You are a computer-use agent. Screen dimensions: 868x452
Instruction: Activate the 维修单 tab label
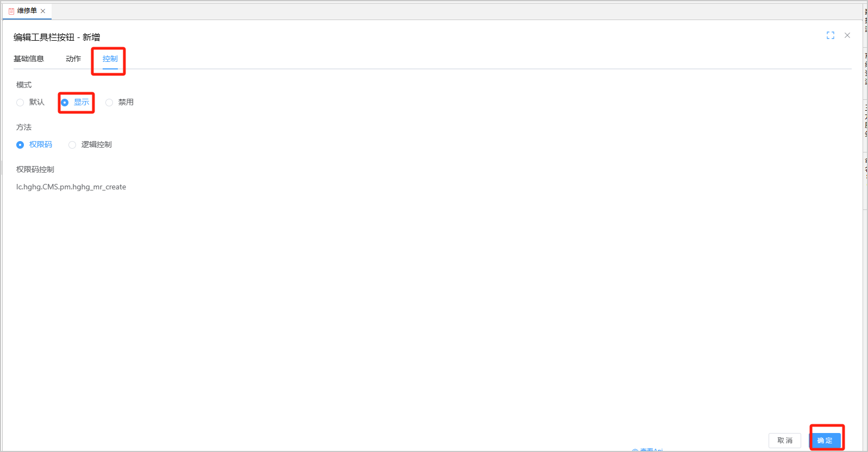[x=27, y=11]
